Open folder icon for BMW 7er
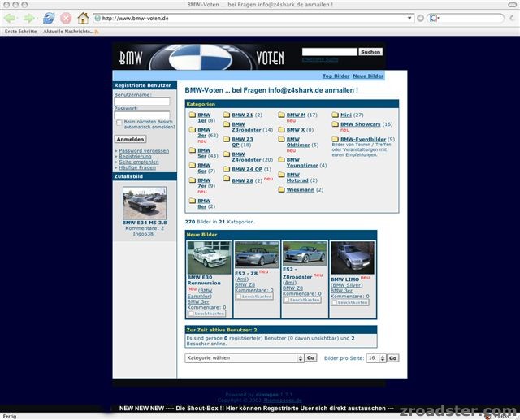This screenshot has height=420, width=520. pos(193,180)
